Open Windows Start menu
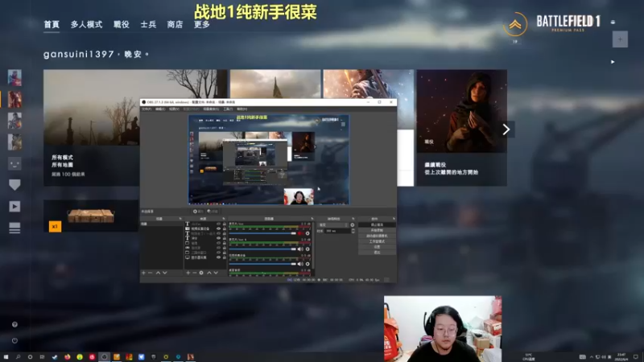 (x=6, y=357)
